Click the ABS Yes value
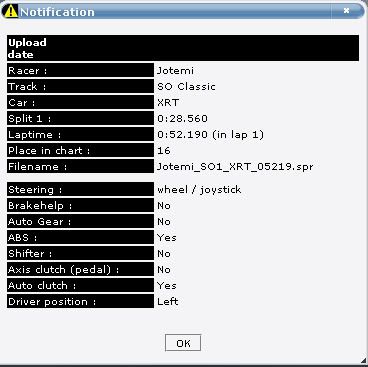The width and height of the screenshot is (368, 367). click(167, 238)
